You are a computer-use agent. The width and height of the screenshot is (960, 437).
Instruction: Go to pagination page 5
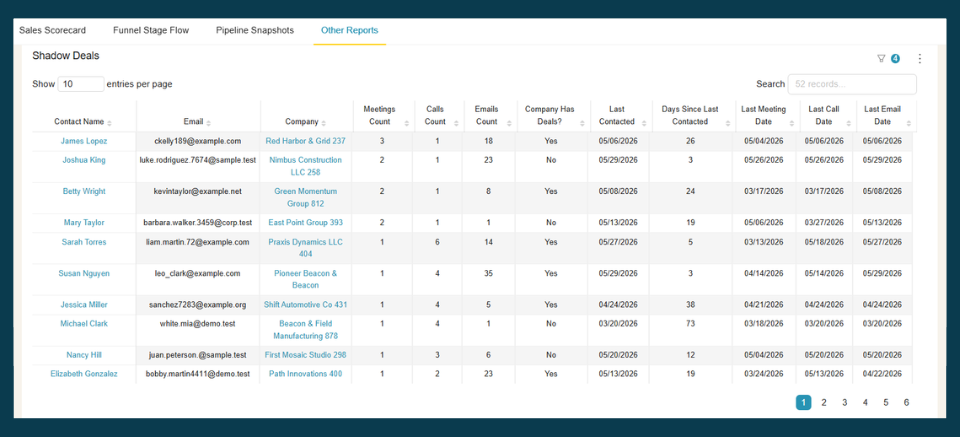click(x=886, y=402)
